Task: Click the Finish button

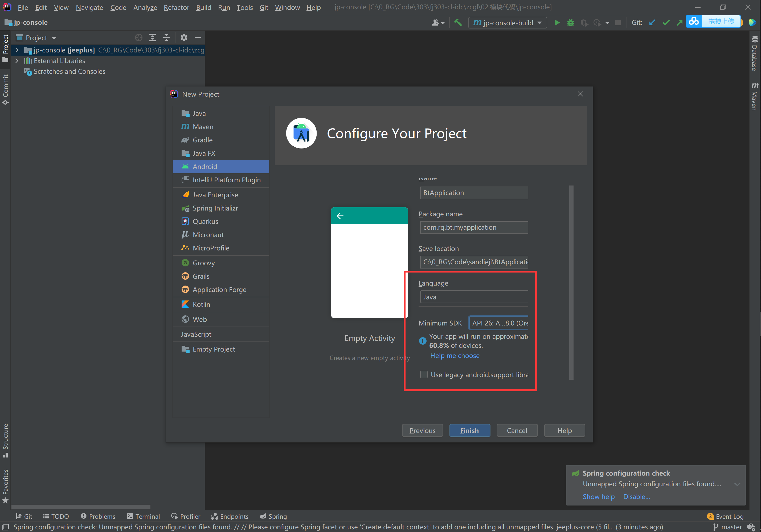Action: (x=470, y=431)
